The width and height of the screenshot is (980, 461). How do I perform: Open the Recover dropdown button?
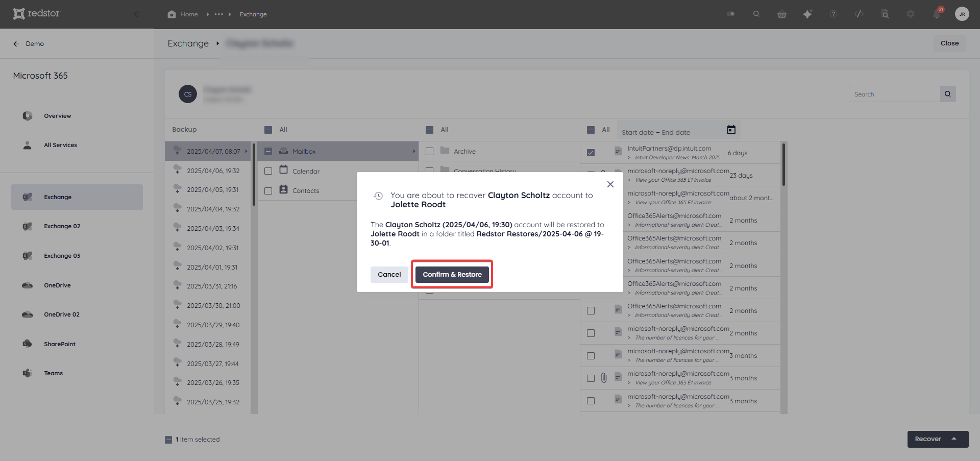[938, 439]
